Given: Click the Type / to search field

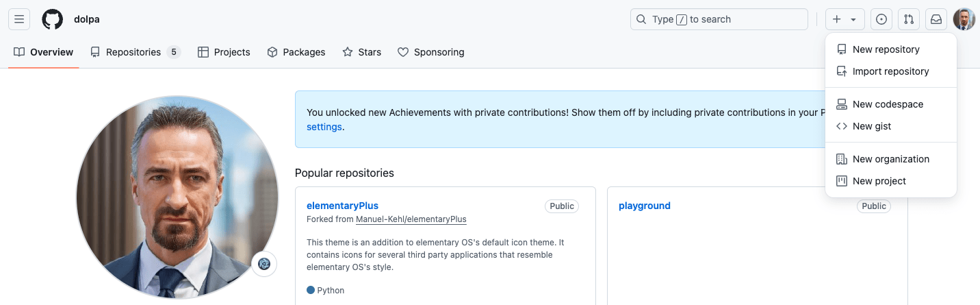Looking at the screenshot, I should (x=719, y=19).
